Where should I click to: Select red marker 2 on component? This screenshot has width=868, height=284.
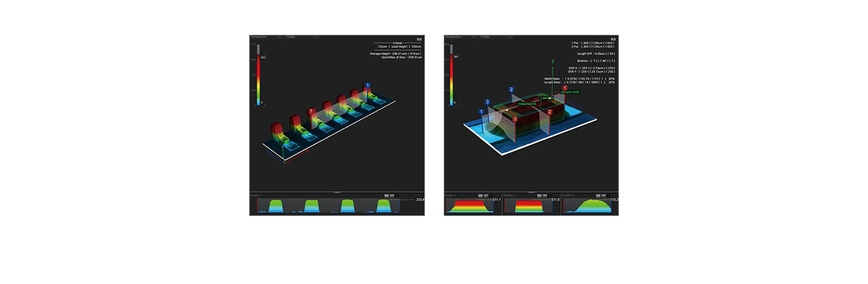(549, 112)
